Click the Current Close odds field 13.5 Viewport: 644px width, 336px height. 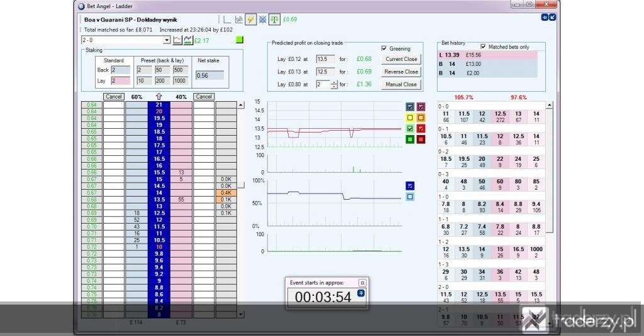[x=325, y=59]
